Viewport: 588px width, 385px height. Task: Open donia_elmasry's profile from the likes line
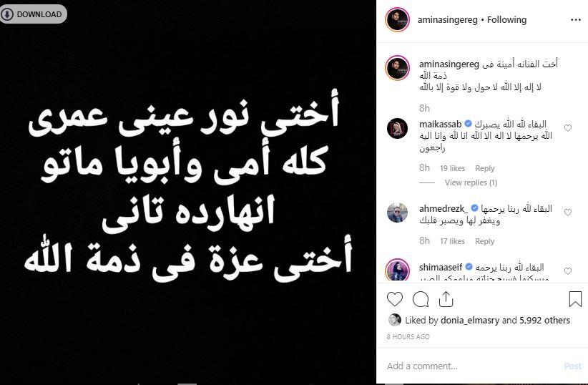[470, 320]
